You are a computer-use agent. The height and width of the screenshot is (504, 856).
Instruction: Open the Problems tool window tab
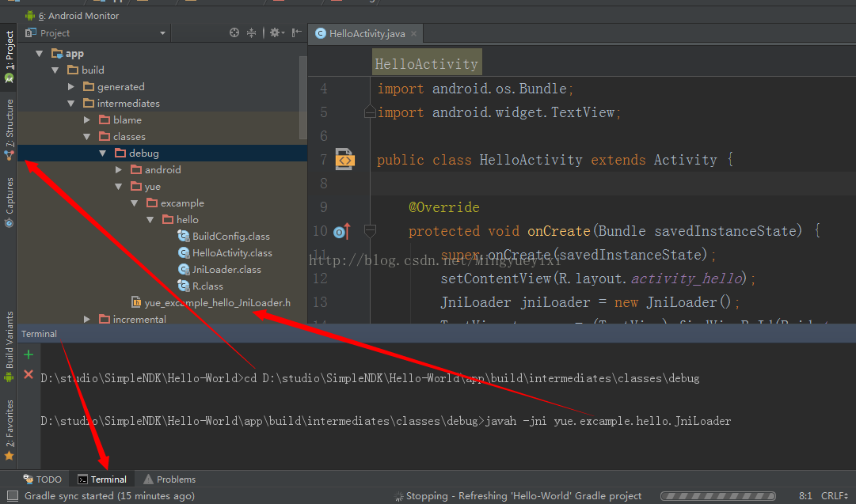point(169,479)
